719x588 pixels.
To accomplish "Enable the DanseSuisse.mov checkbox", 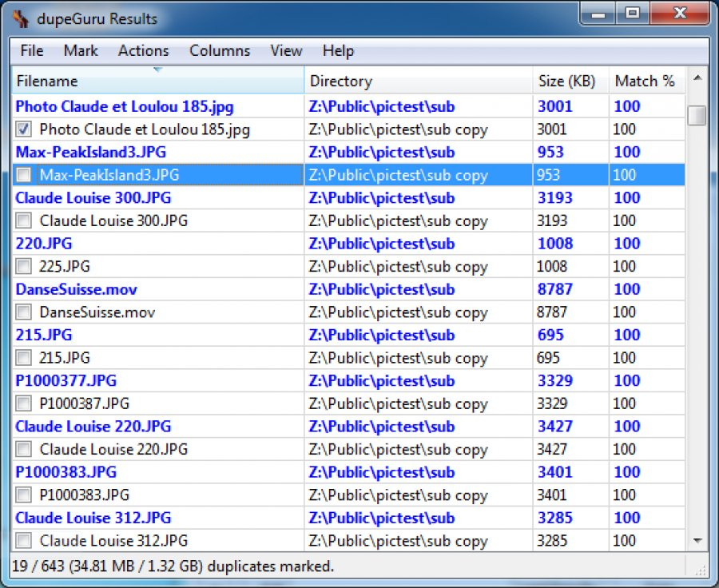I will pyautogui.click(x=24, y=312).
